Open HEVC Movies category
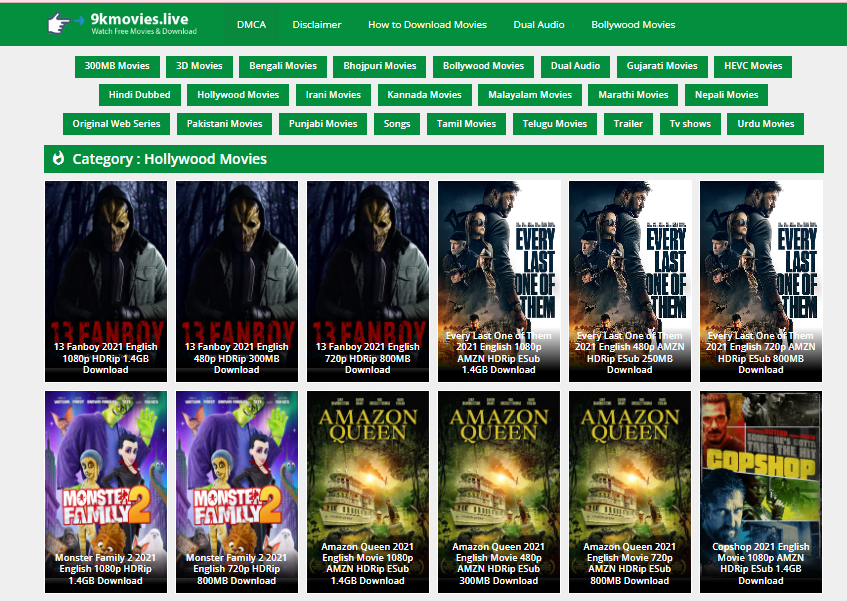The width and height of the screenshot is (847, 601). click(753, 66)
